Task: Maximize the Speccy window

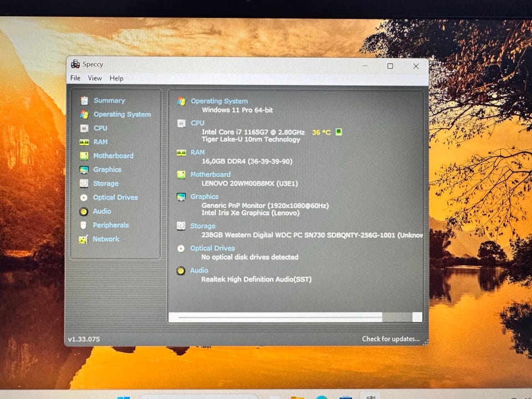Action: tap(390, 66)
